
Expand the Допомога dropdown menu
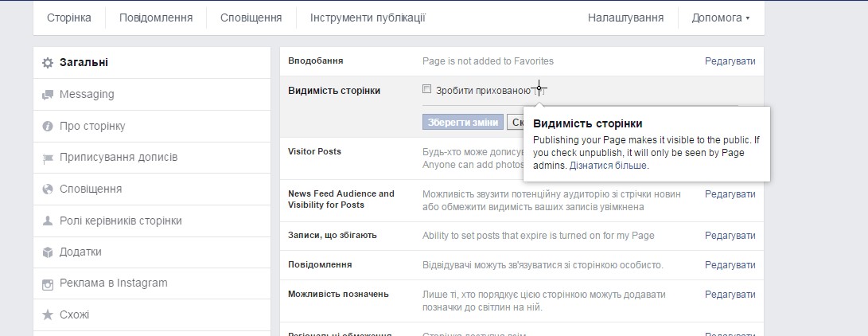721,18
